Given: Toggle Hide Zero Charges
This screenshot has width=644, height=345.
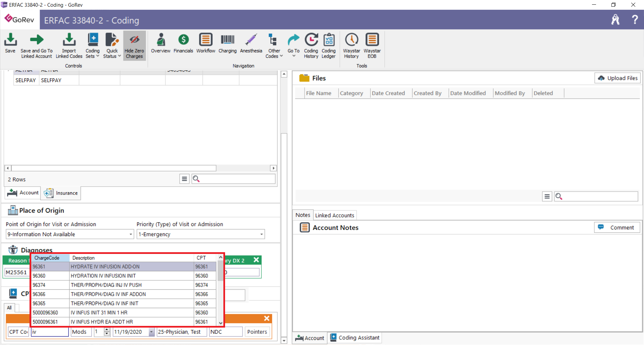Looking at the screenshot, I should pos(134,46).
